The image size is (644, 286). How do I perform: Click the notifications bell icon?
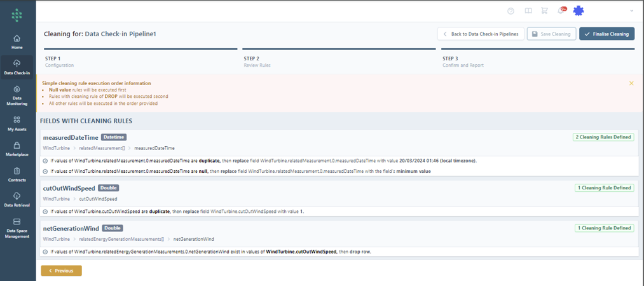pyautogui.click(x=561, y=11)
